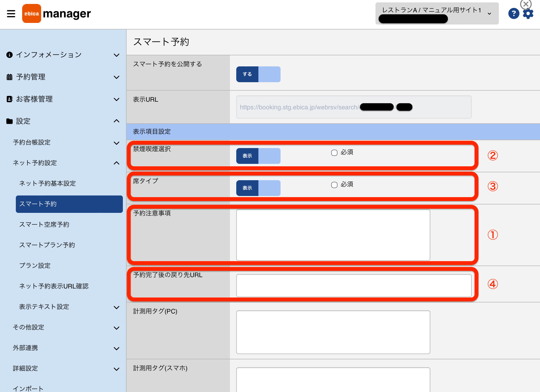
Task: Open the hamburger menu icon
Action: click(11, 13)
